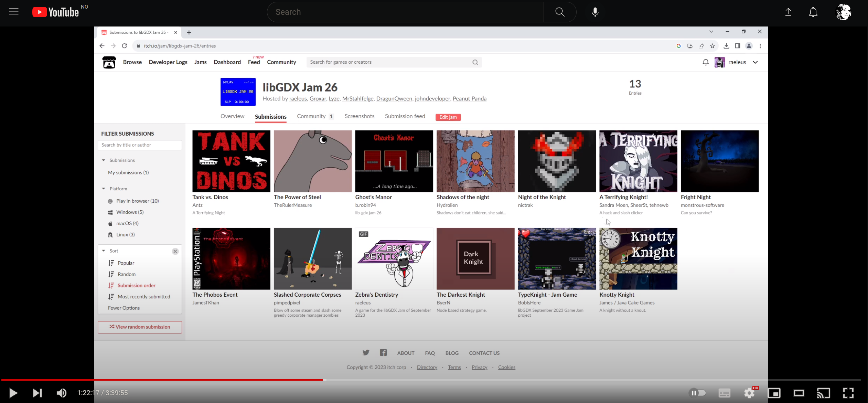
Task: Click View random submission
Action: point(139,327)
